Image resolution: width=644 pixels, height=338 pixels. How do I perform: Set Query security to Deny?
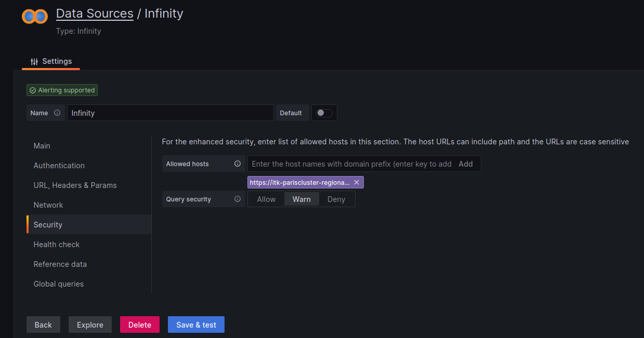(x=336, y=199)
